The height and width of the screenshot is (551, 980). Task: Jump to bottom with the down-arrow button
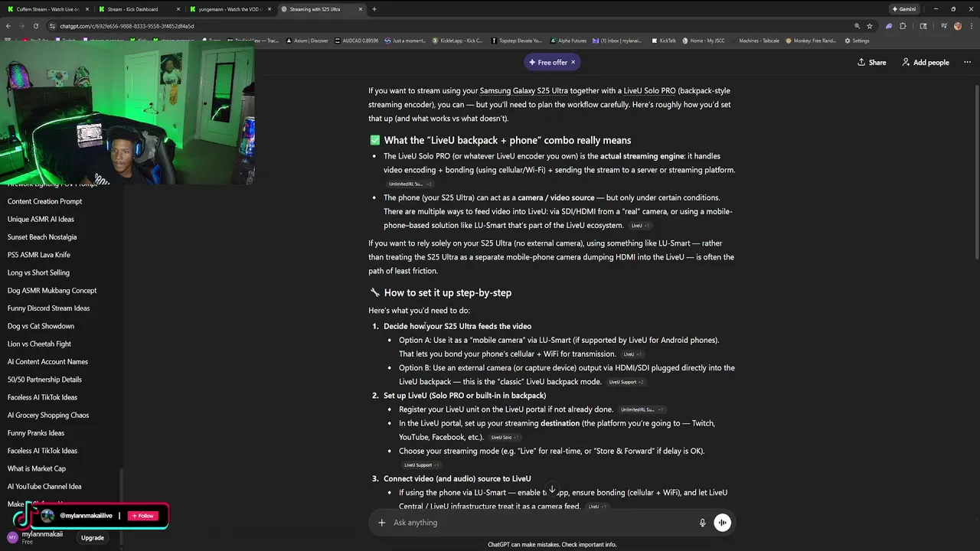pyautogui.click(x=552, y=490)
